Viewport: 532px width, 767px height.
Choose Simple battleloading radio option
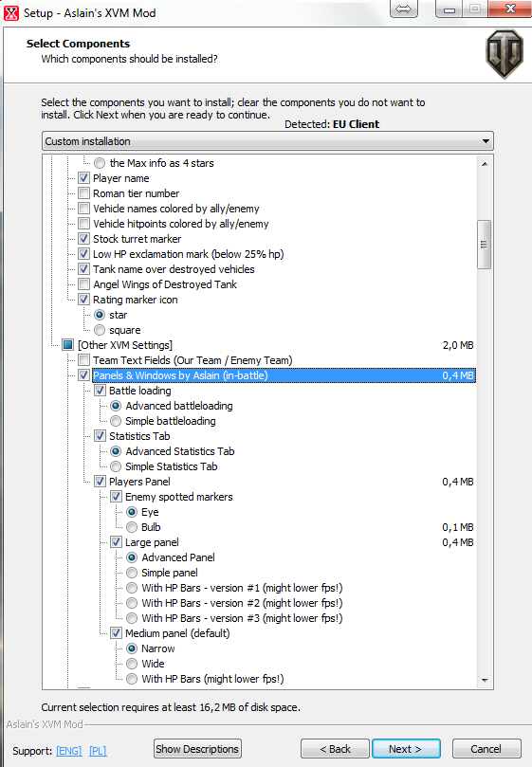click(x=116, y=421)
